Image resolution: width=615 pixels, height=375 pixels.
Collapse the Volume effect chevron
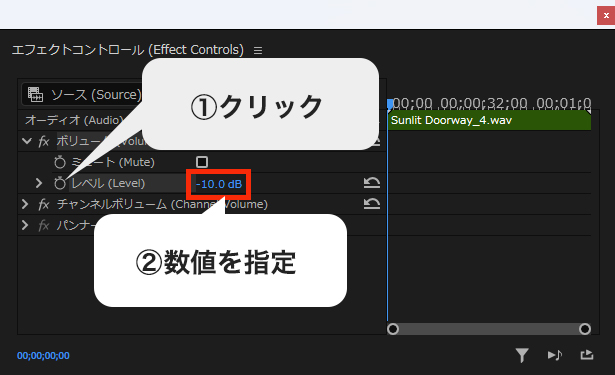[26, 141]
